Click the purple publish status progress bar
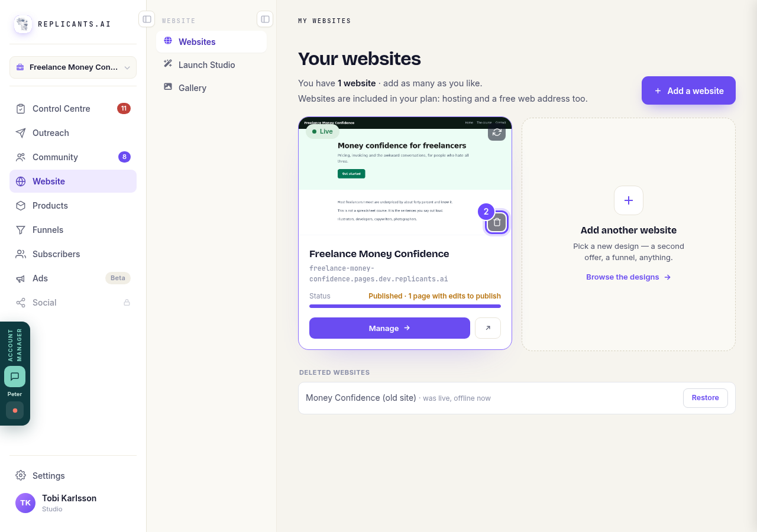 (x=405, y=306)
